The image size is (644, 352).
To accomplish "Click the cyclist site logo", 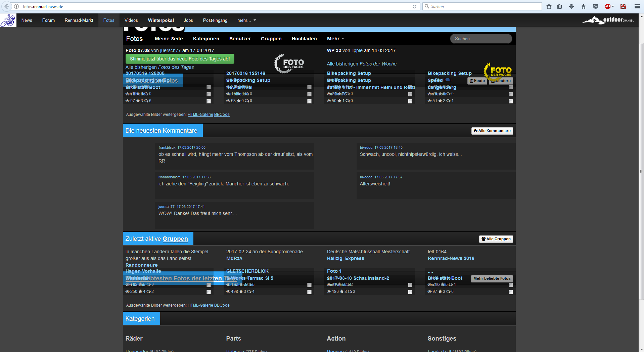I will (8, 20).
